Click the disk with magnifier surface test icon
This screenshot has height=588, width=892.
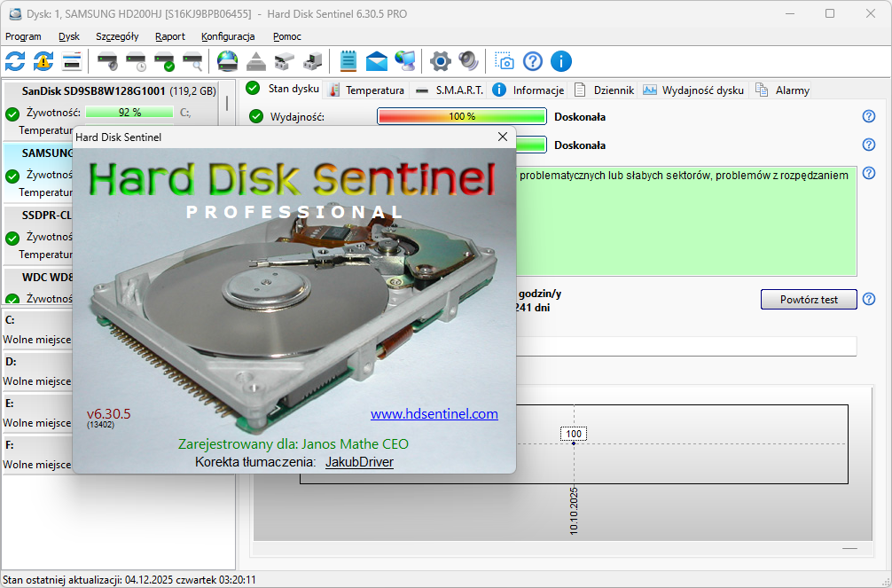pyautogui.click(x=192, y=61)
